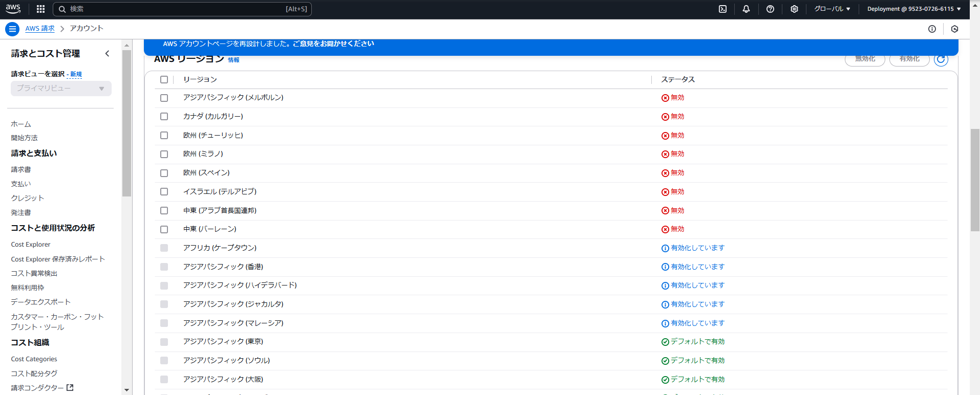The width and height of the screenshot is (980, 395).
Task: Open Cost Categories in the sidebar
Action: click(x=34, y=359)
